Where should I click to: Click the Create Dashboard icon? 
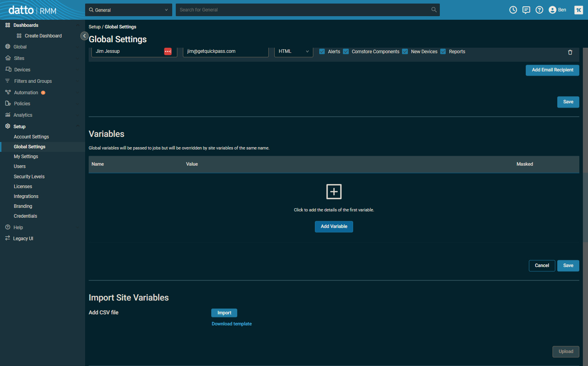point(19,36)
